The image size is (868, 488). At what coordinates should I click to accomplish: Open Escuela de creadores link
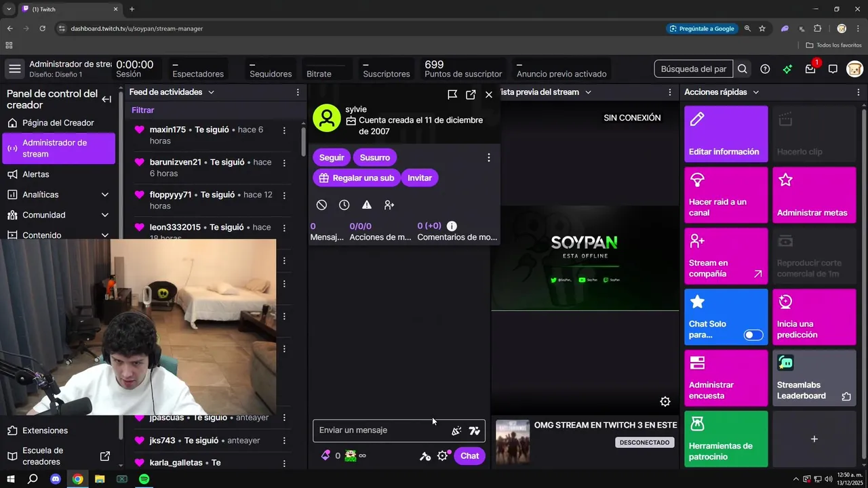tap(58, 456)
